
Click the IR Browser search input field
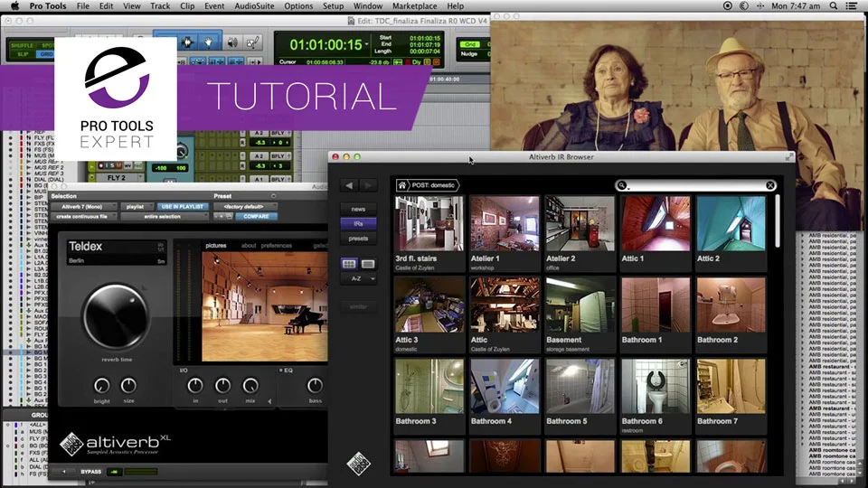coord(696,185)
